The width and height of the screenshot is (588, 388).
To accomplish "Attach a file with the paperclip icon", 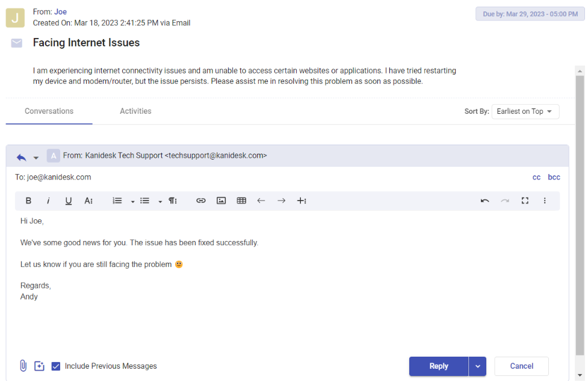I will [x=23, y=366].
